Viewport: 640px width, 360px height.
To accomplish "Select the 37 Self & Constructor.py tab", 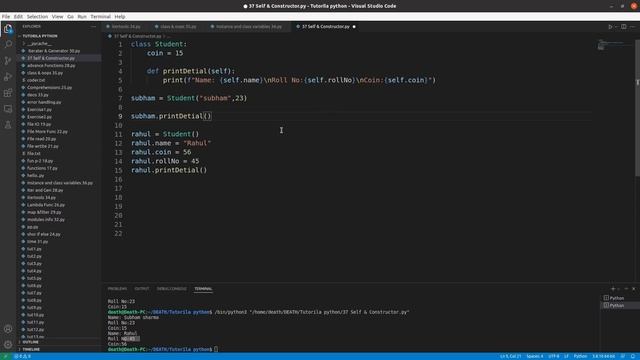I will click(x=326, y=27).
